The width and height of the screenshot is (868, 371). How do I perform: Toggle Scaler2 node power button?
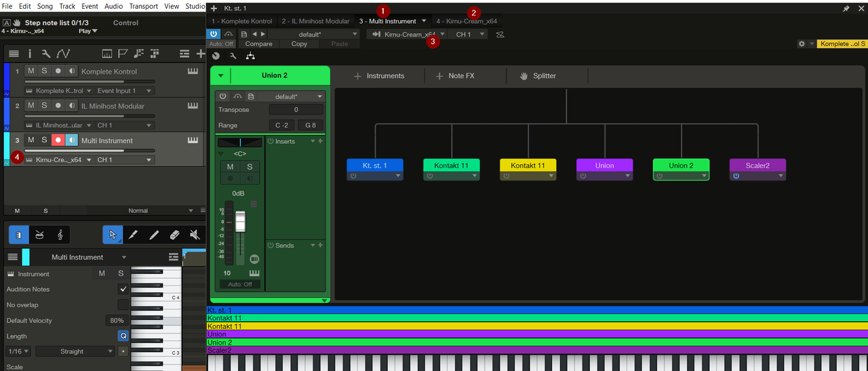(x=736, y=176)
